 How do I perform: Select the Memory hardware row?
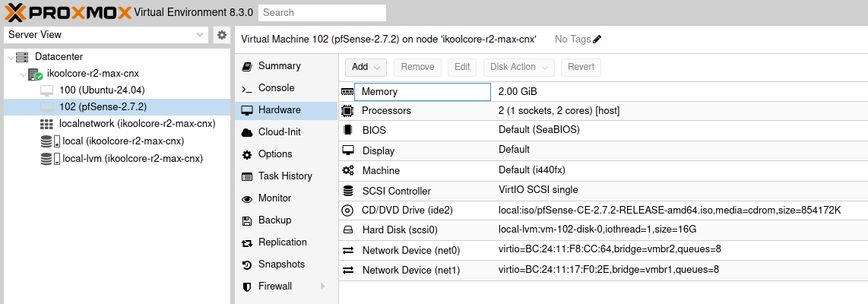603,92
